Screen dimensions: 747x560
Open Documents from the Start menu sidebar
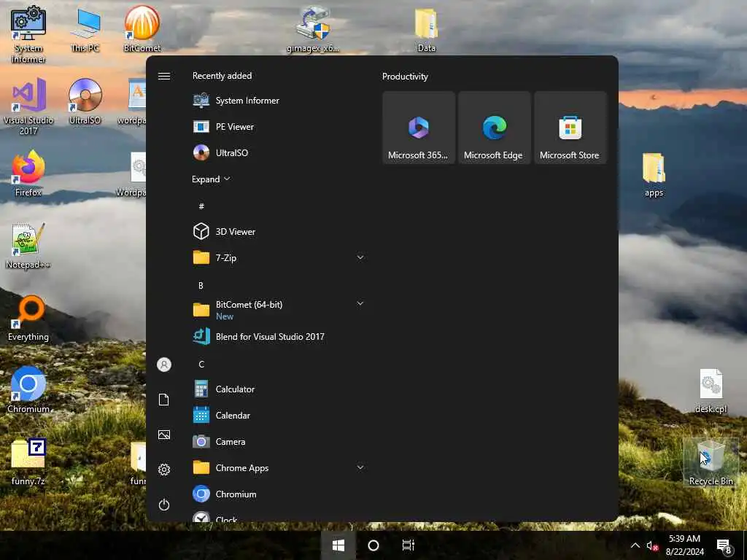[164, 400]
